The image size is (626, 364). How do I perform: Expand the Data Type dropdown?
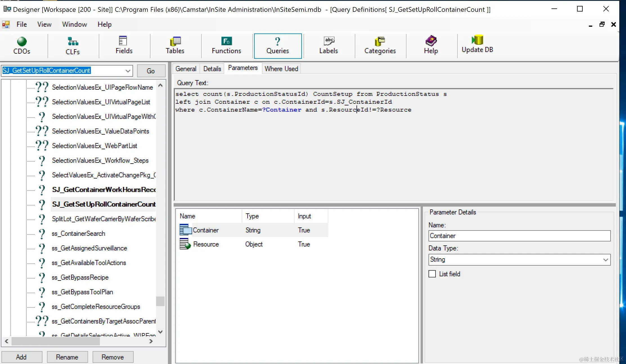tap(605, 260)
